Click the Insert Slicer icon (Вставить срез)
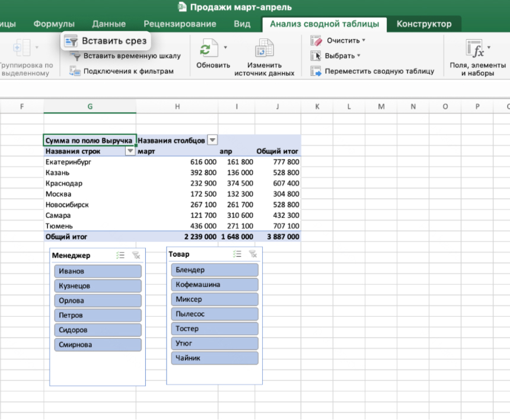The image size is (510, 420). 71,41
